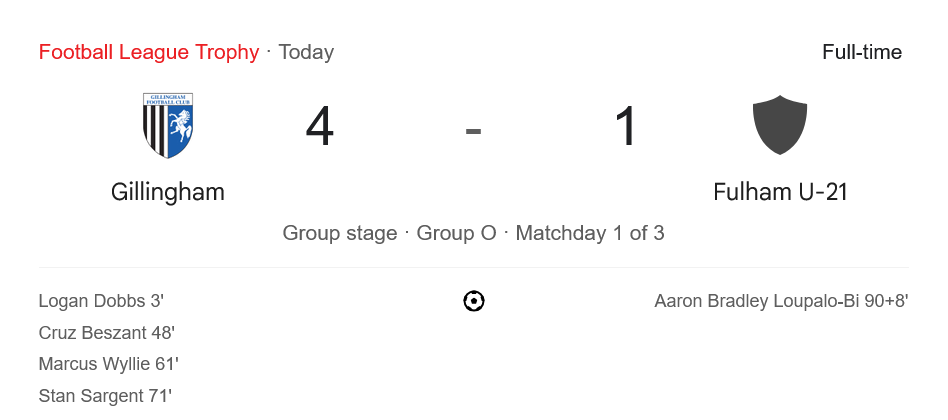Click the Today date label

[x=306, y=52]
